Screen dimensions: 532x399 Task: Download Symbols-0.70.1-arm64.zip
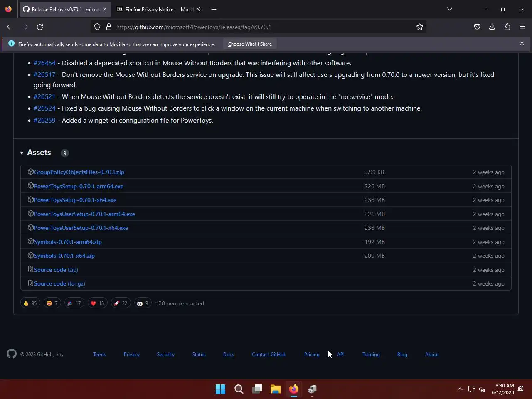[x=68, y=242]
